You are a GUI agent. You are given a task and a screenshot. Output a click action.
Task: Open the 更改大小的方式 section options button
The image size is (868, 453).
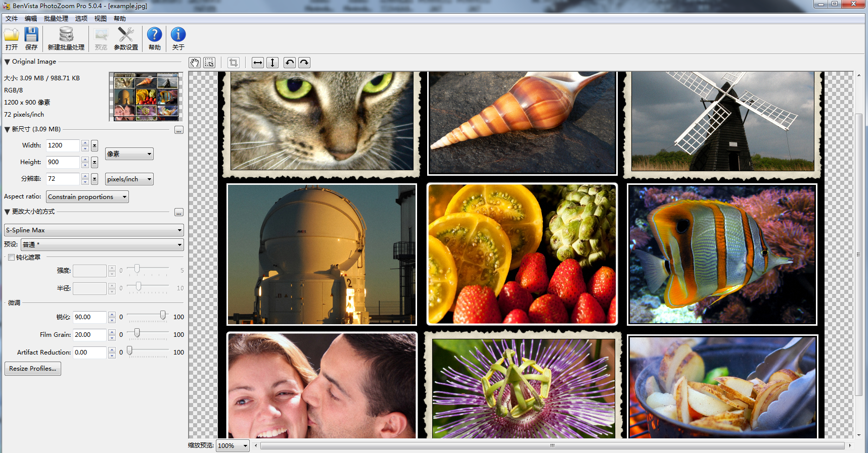[x=179, y=213]
